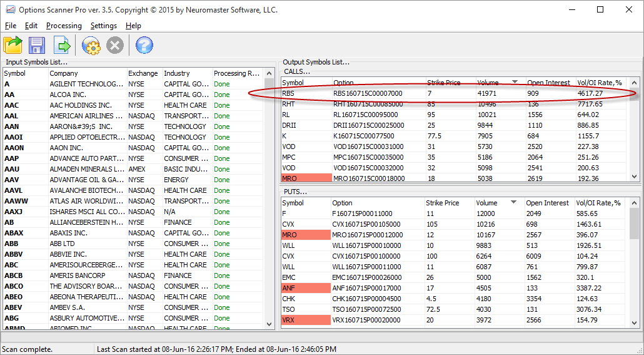This screenshot has height=355, width=644.
Task: Click the gray Stop cancel icon
Action: click(115, 45)
